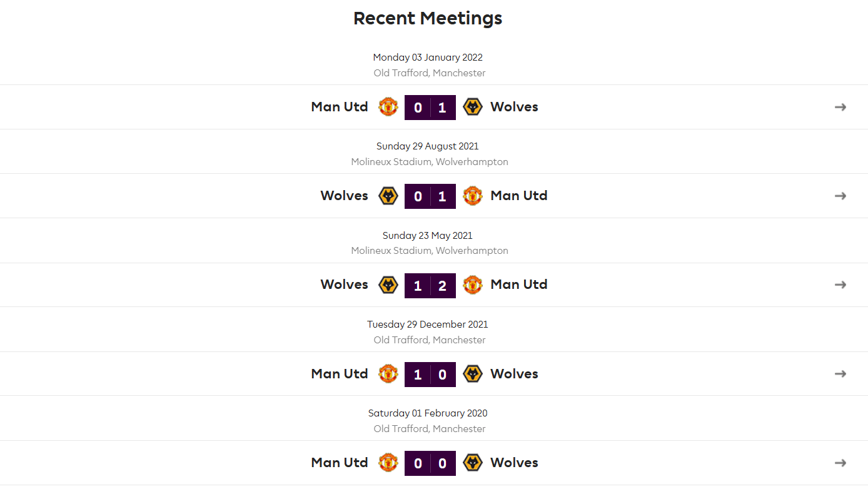This screenshot has height=494, width=868.
Task: Click arrow icon for 03 January 2022 match
Action: tap(840, 107)
